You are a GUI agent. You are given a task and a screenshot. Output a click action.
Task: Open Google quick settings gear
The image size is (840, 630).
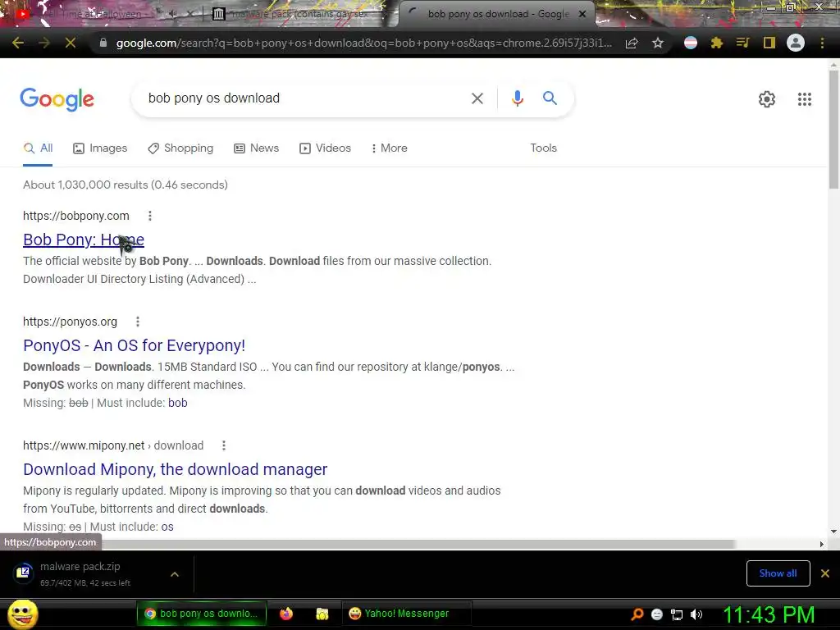(767, 99)
